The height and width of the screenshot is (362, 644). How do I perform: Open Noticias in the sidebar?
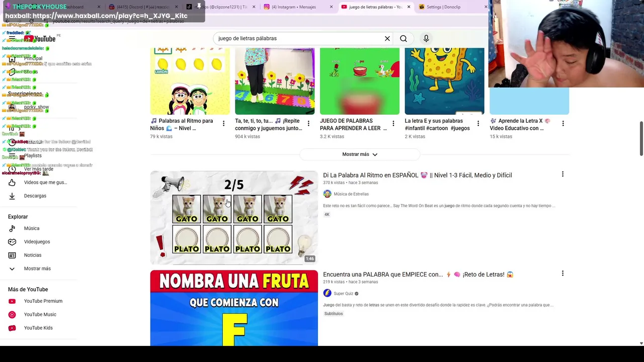[x=33, y=255]
